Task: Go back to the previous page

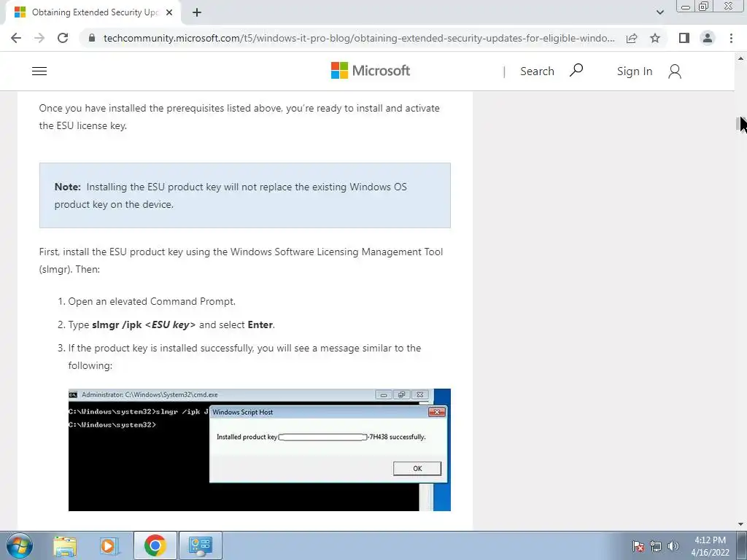Action: click(16, 38)
